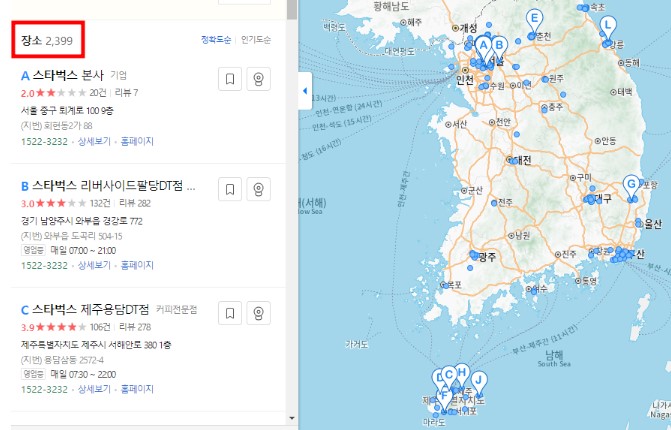Click the 울산 city label on the map

[653, 224]
